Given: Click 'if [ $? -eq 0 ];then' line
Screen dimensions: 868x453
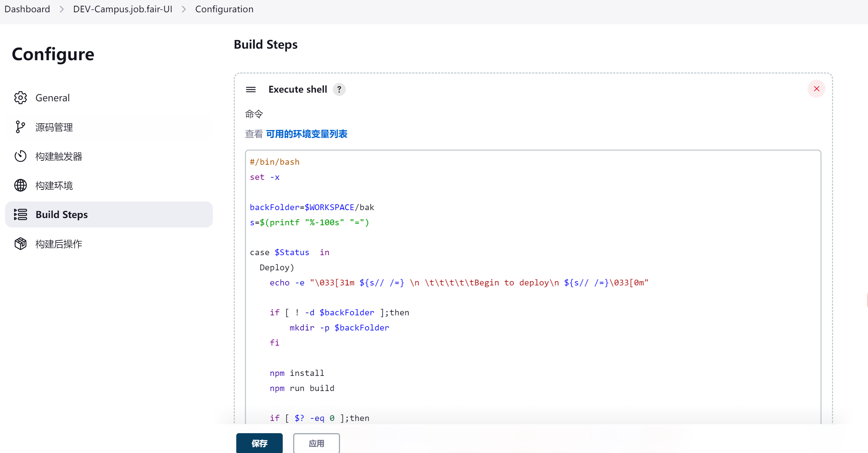Looking at the screenshot, I should 319,418.
